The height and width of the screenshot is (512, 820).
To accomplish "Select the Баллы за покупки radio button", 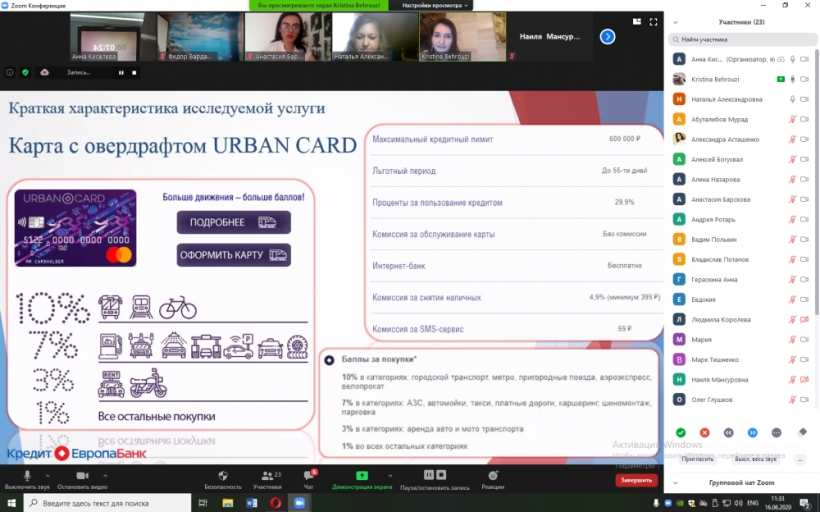I will tap(329, 360).
